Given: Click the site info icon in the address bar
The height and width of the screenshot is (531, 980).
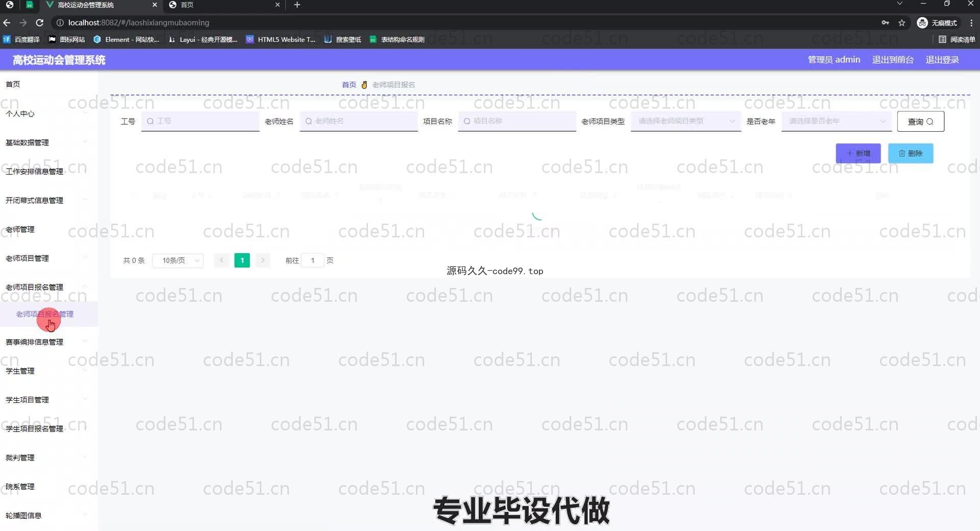Looking at the screenshot, I should (60, 22).
